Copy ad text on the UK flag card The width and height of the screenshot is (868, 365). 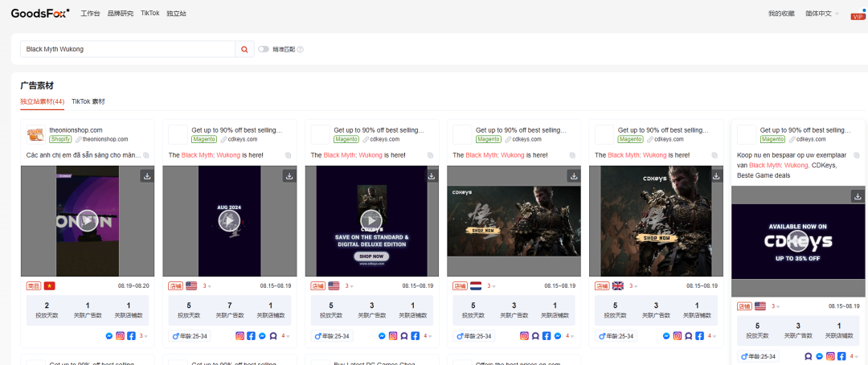714,156
